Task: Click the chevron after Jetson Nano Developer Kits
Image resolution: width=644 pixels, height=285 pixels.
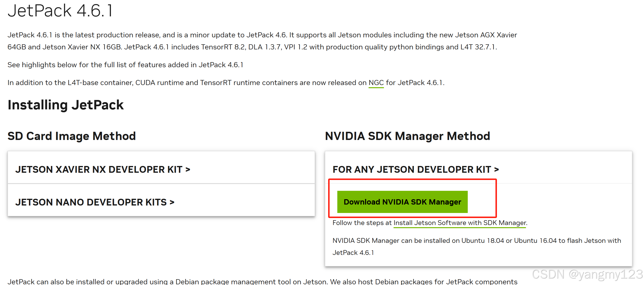Action: (x=172, y=202)
